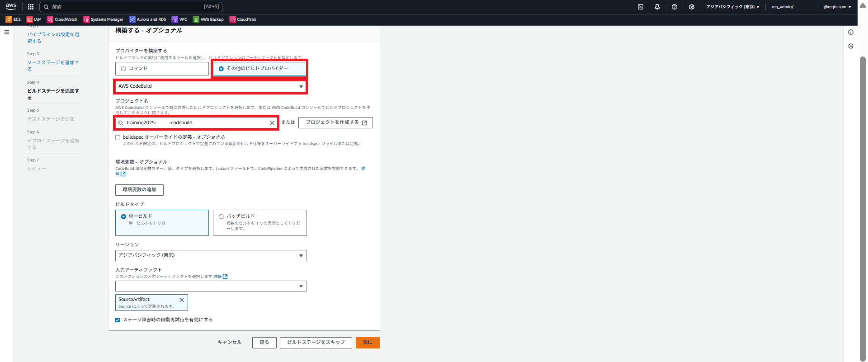Click the orange 次に button
868x362 pixels.
pyautogui.click(x=368, y=343)
